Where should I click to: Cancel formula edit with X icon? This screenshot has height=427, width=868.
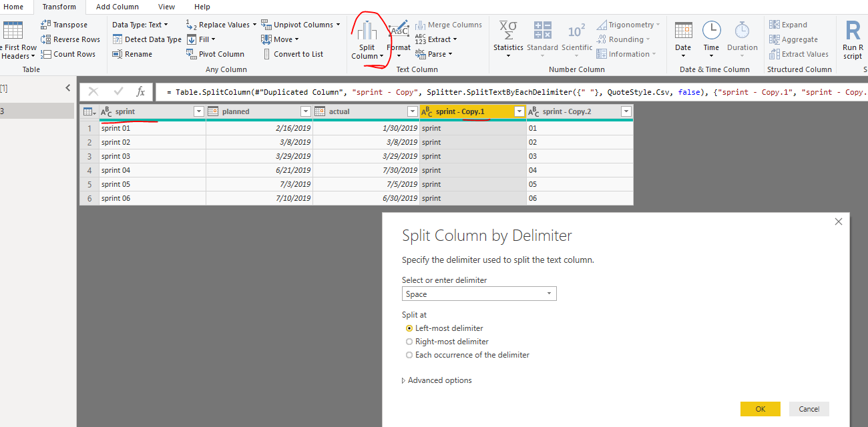93,91
